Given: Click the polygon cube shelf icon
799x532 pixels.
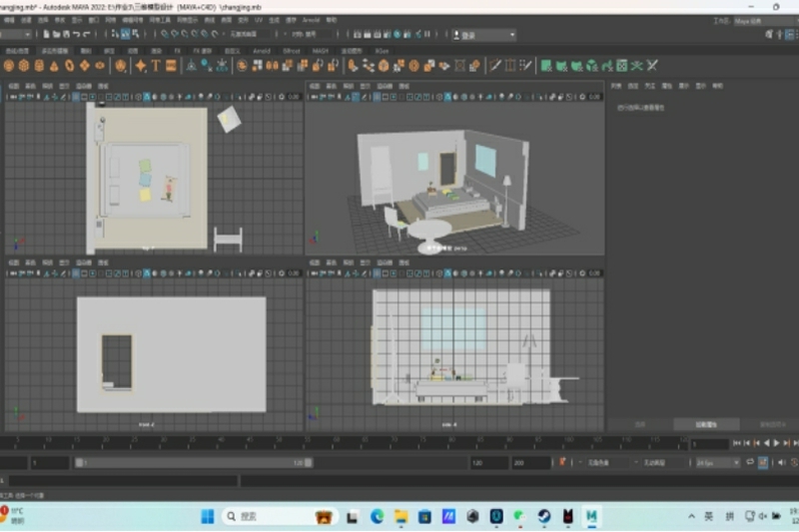Looking at the screenshot, I should point(23,66).
